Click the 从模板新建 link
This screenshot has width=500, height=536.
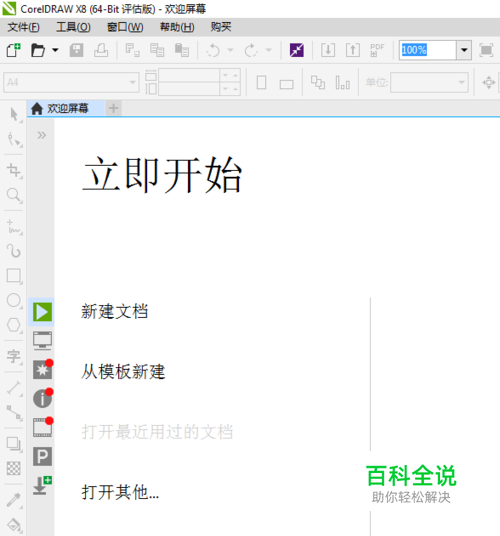click(123, 372)
